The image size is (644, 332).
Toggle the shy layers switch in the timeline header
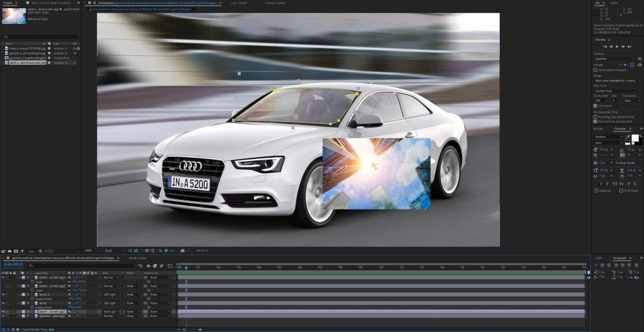(148, 266)
